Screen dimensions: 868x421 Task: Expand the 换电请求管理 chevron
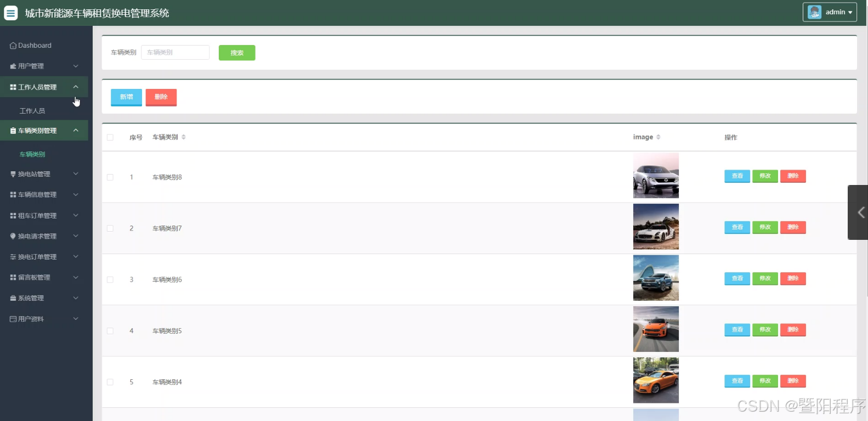76,235
